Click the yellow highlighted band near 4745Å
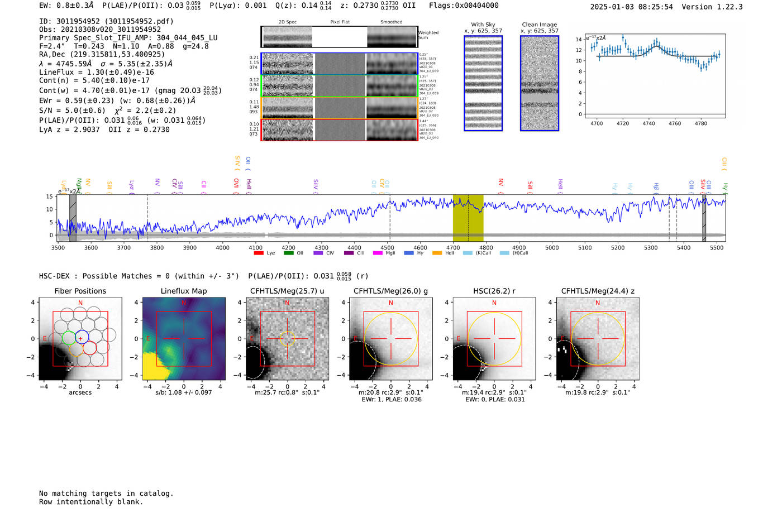Screen dimensions: 782x532 point(468,218)
